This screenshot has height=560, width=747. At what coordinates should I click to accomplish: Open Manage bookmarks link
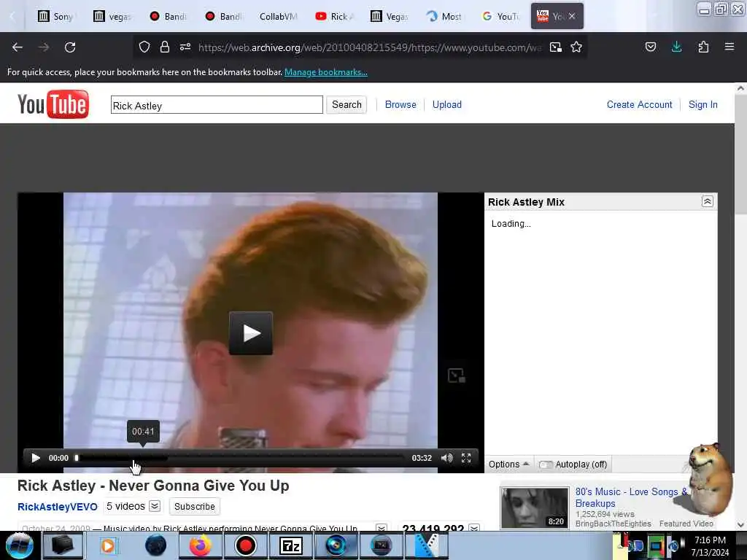[326, 72]
